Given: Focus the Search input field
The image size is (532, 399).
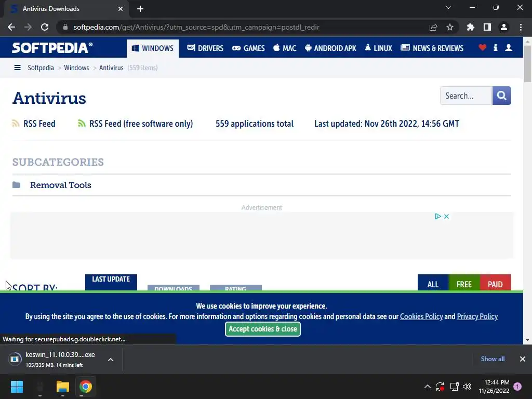Looking at the screenshot, I should pyautogui.click(x=466, y=96).
